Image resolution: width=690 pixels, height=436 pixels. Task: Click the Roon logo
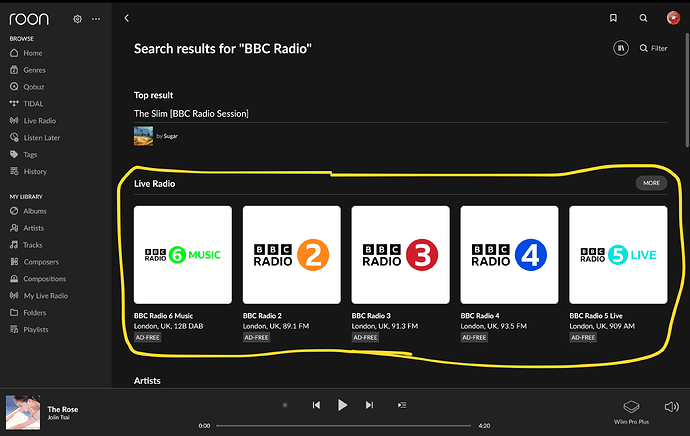29,19
